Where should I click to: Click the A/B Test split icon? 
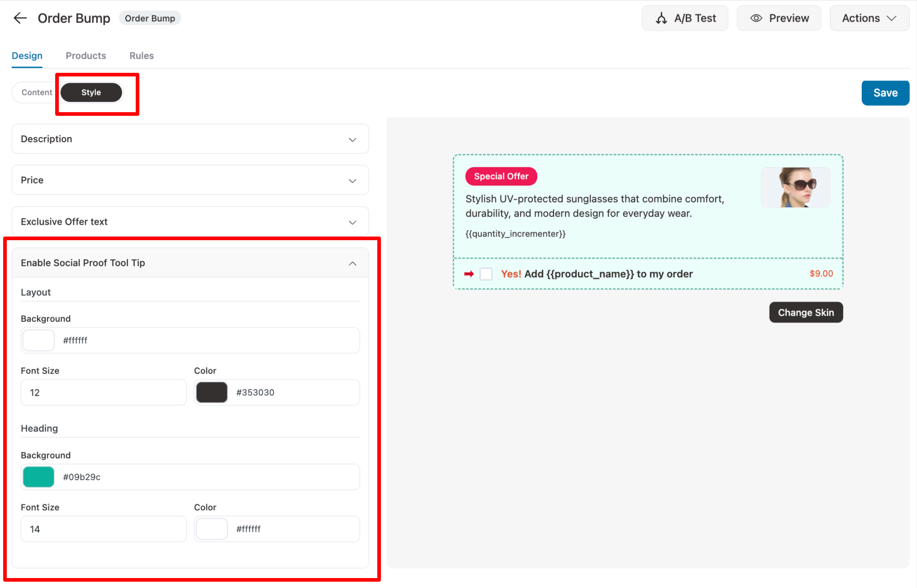point(661,18)
